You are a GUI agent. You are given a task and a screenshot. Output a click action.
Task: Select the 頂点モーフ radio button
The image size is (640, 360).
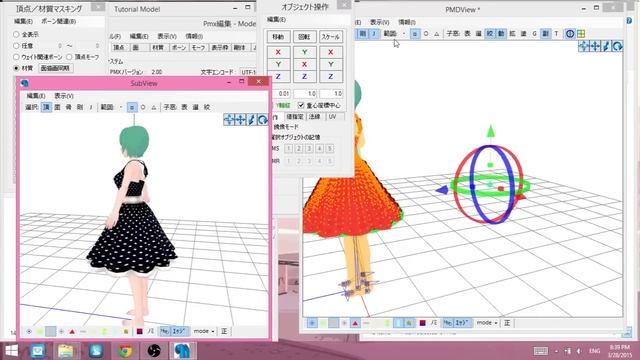pyautogui.click(x=69, y=57)
